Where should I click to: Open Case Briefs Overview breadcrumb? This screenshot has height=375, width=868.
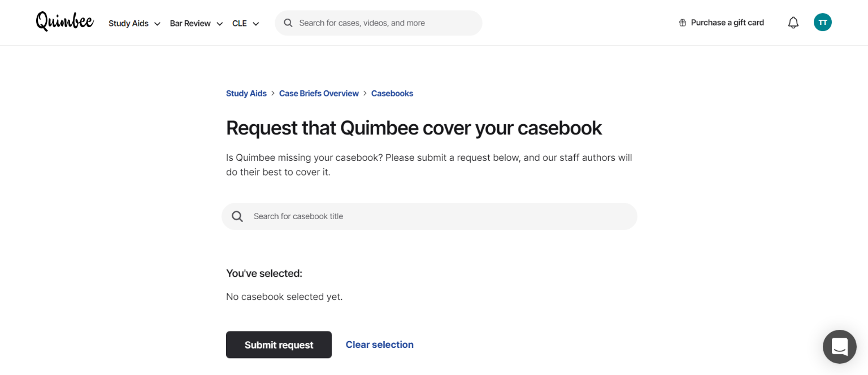pyautogui.click(x=319, y=93)
